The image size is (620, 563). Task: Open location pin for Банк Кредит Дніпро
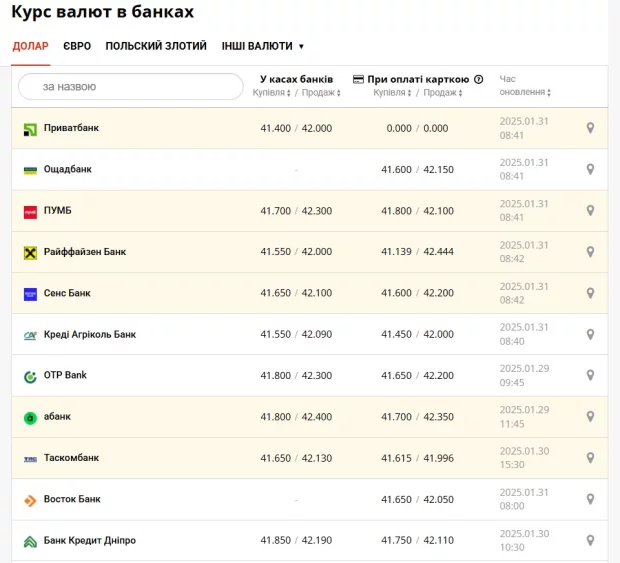[x=590, y=541]
